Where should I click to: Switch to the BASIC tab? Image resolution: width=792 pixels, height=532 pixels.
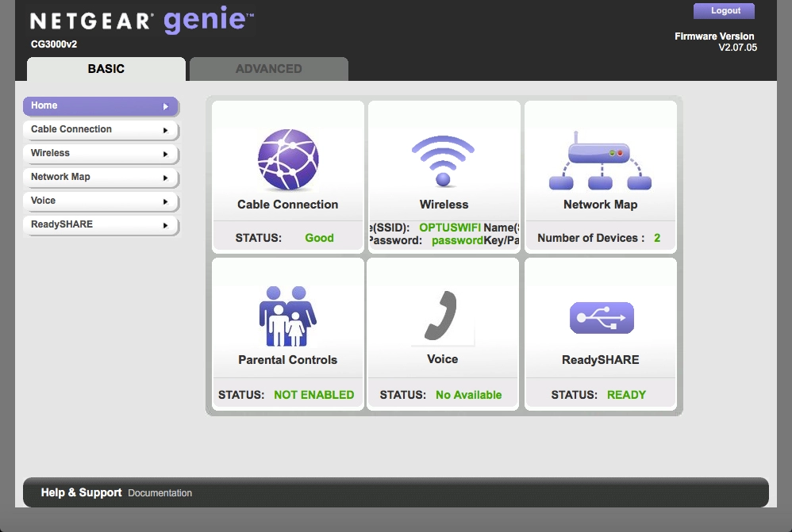[x=106, y=69]
